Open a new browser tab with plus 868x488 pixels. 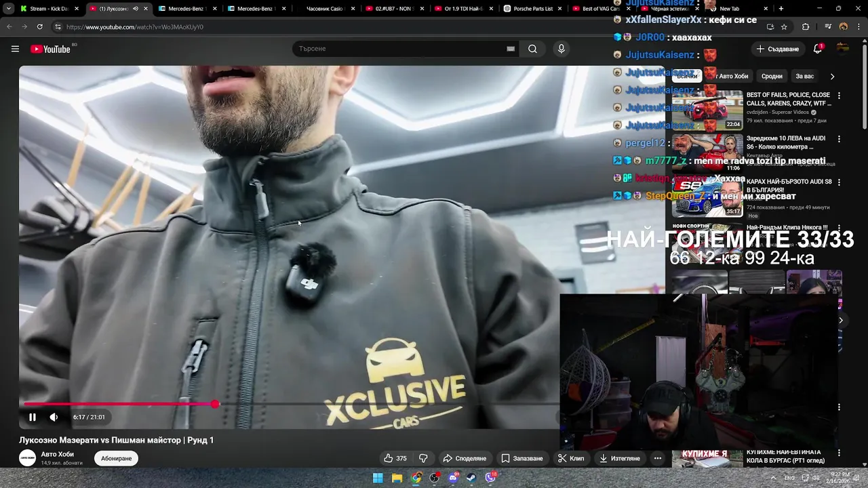click(x=781, y=9)
